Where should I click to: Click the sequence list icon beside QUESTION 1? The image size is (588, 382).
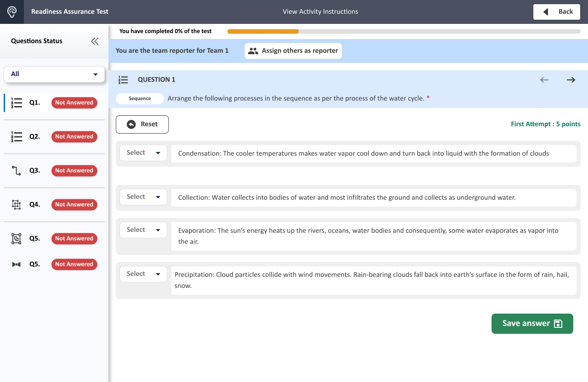[123, 80]
